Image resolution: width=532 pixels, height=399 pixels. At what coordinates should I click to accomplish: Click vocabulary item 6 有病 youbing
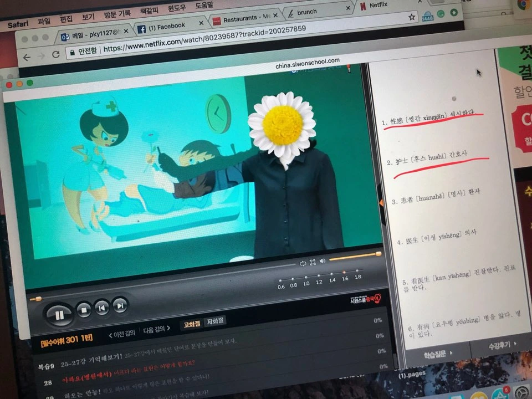click(x=464, y=324)
